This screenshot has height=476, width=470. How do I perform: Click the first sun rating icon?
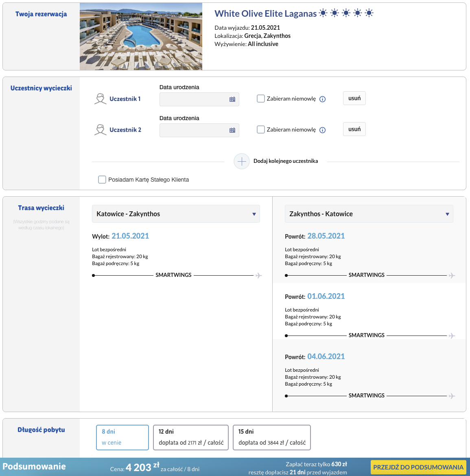(323, 13)
